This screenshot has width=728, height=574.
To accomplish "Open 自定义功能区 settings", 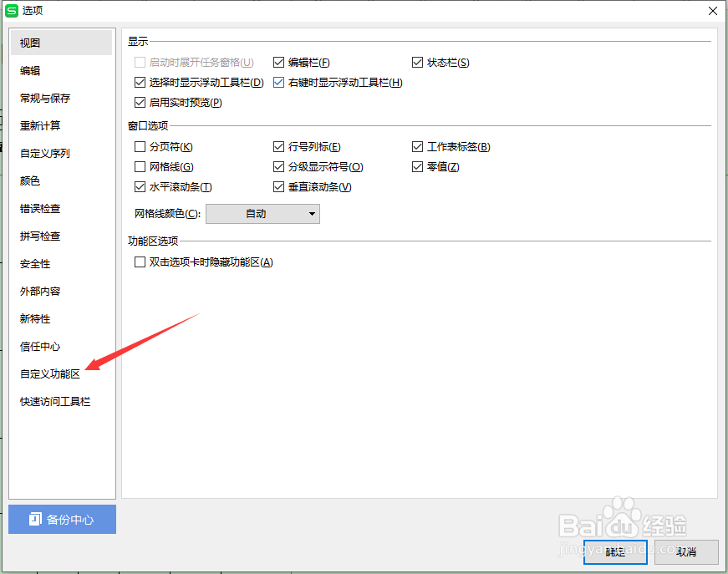I will pyautogui.click(x=50, y=374).
